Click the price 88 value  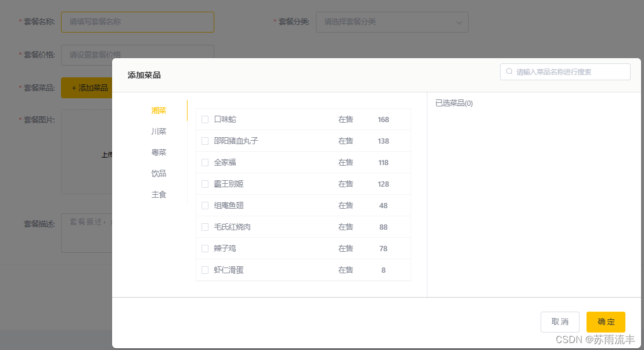(x=383, y=227)
